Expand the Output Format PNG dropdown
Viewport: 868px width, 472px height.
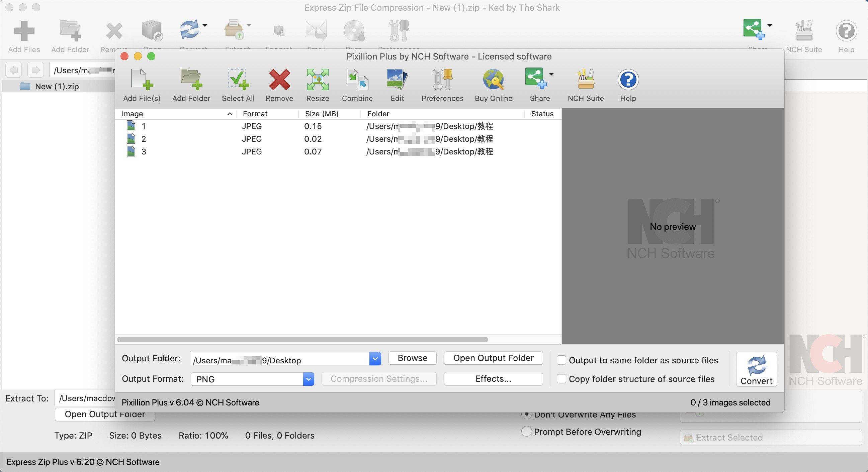point(308,379)
